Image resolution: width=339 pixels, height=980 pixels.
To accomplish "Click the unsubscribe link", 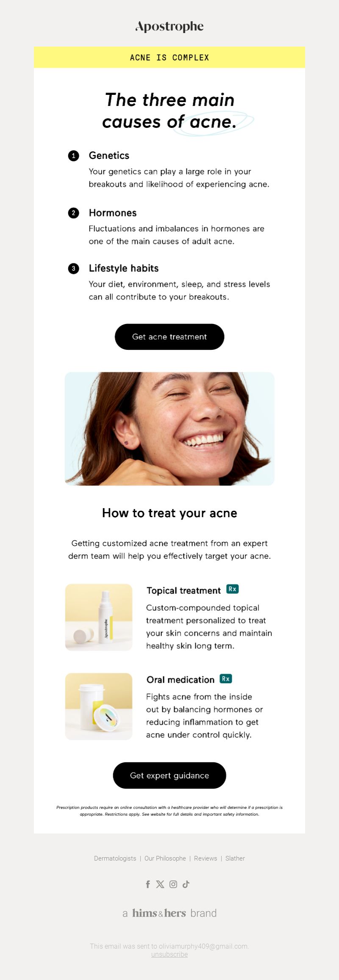I will 169,954.
